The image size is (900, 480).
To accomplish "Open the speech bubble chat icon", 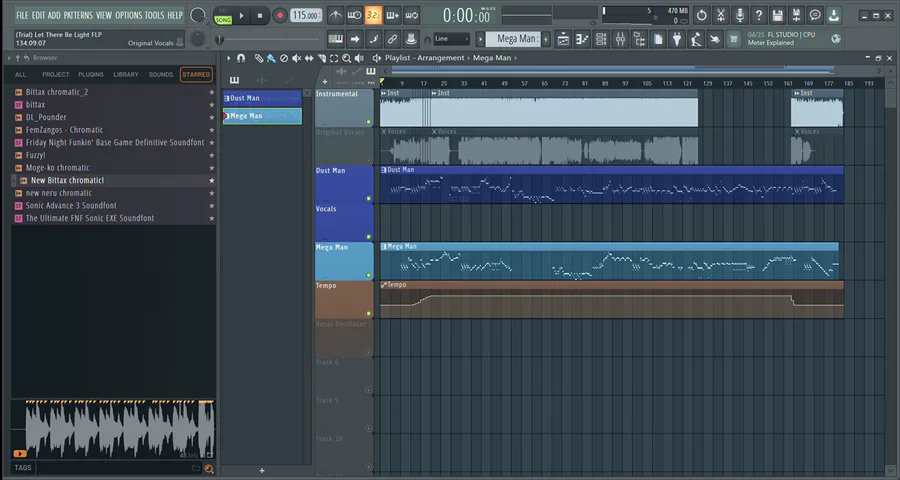I will [815, 16].
